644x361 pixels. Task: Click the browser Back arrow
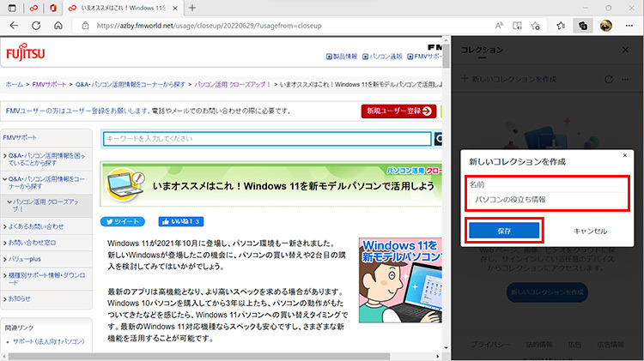tap(14, 26)
